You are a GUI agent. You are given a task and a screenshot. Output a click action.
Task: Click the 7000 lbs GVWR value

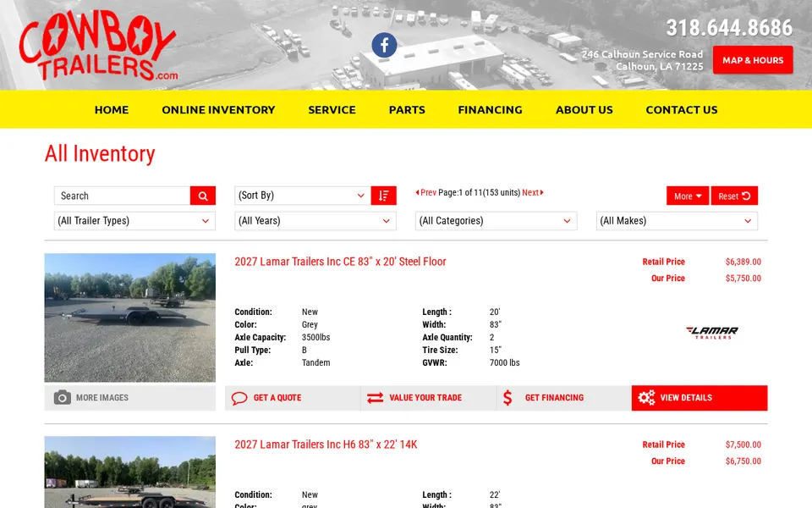click(504, 363)
